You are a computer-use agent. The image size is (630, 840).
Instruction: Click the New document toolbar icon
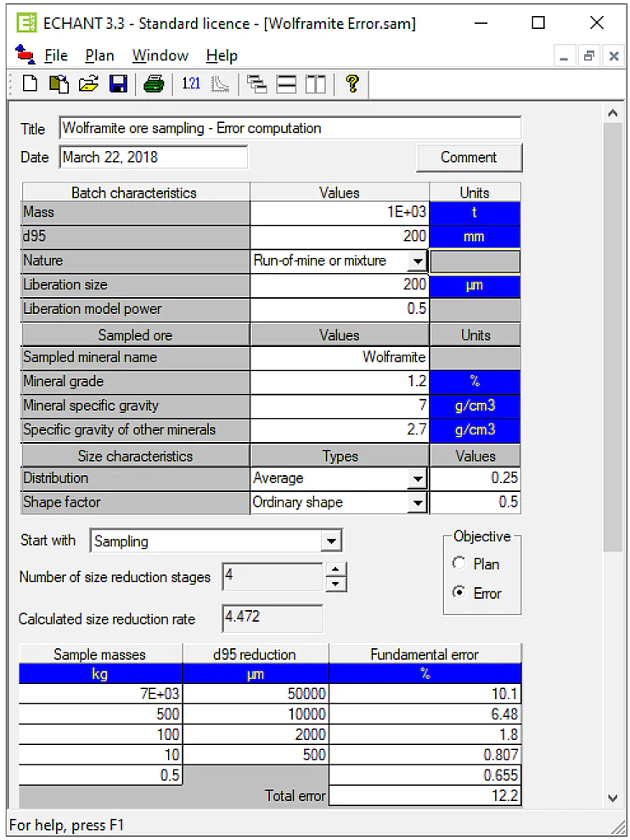pos(30,84)
